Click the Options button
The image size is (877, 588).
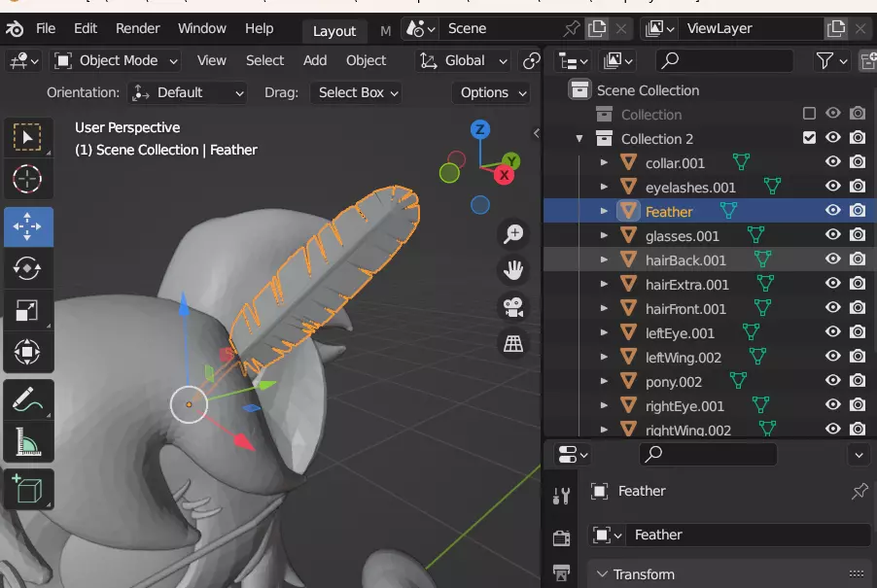point(493,92)
